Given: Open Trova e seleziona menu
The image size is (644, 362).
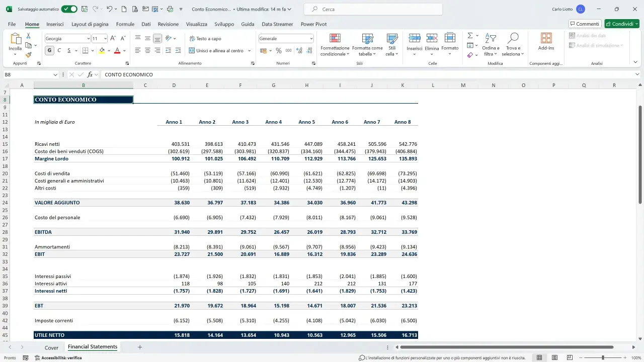Looking at the screenshot, I should (513, 44).
